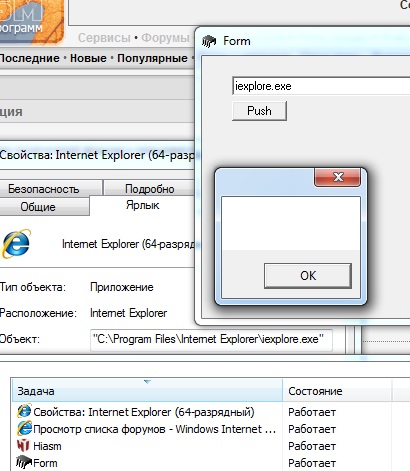The image size is (410, 471).
Task: Confirm the message box with OK
Action: coord(308,276)
